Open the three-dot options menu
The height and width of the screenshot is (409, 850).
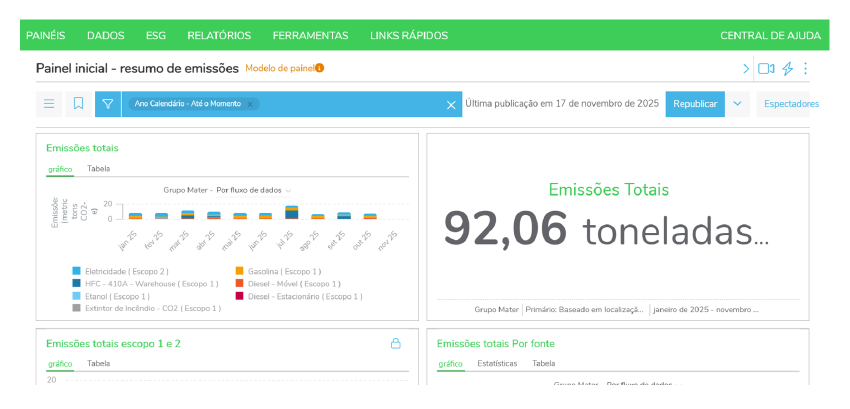(805, 69)
